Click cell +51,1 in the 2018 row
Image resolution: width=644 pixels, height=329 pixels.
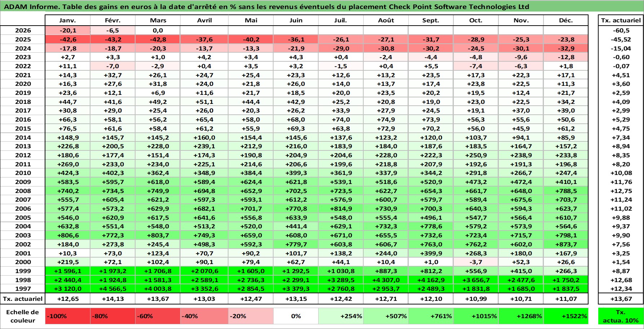click(x=204, y=102)
